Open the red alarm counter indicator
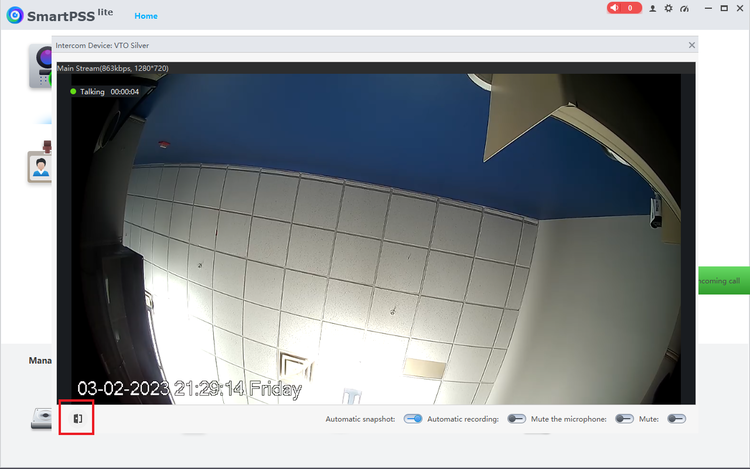The height and width of the screenshot is (469, 750). [x=624, y=8]
